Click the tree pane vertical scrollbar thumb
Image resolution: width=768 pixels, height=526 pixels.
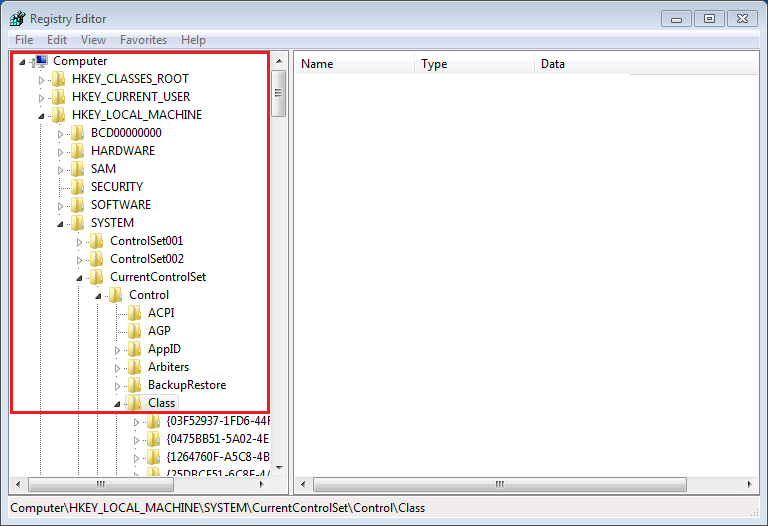pyautogui.click(x=279, y=93)
